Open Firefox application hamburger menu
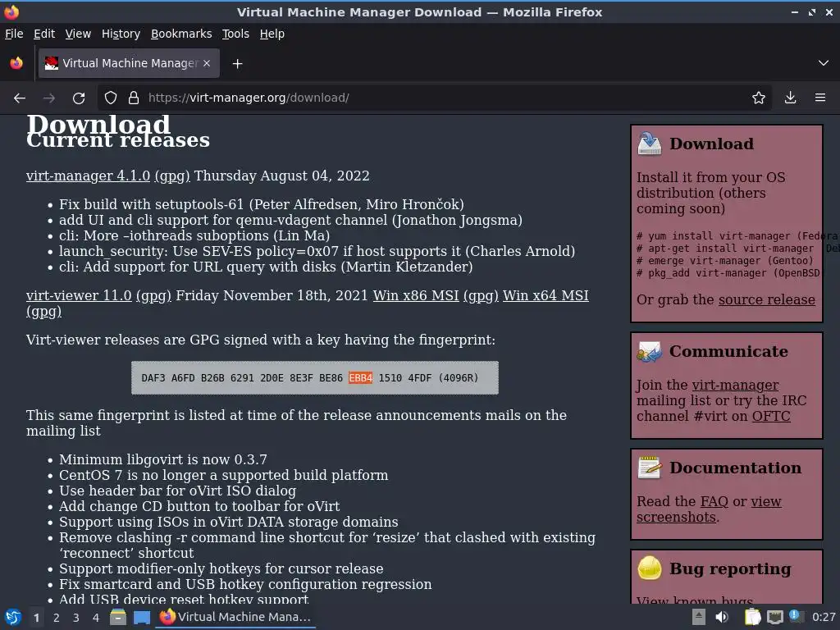The image size is (840, 630). point(820,98)
